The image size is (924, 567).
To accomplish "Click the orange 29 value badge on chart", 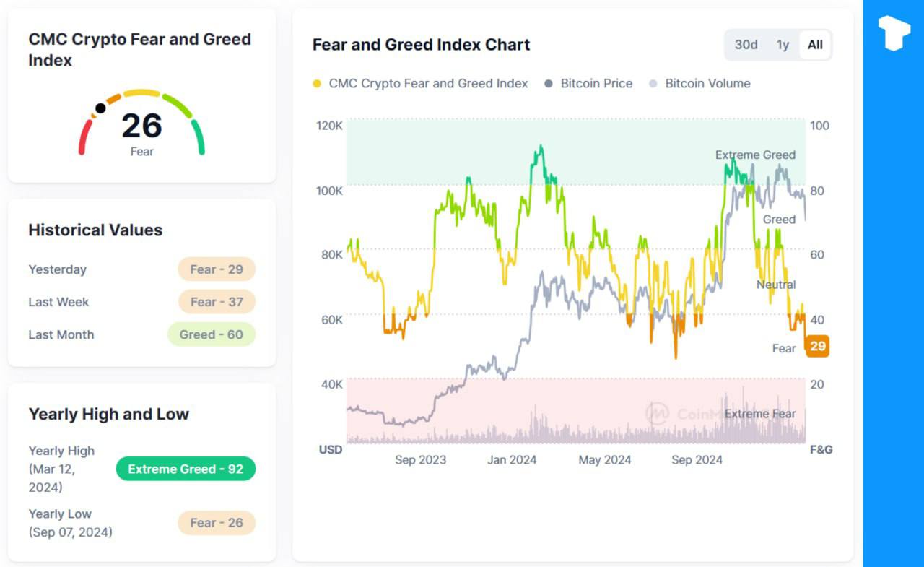I will (x=817, y=347).
